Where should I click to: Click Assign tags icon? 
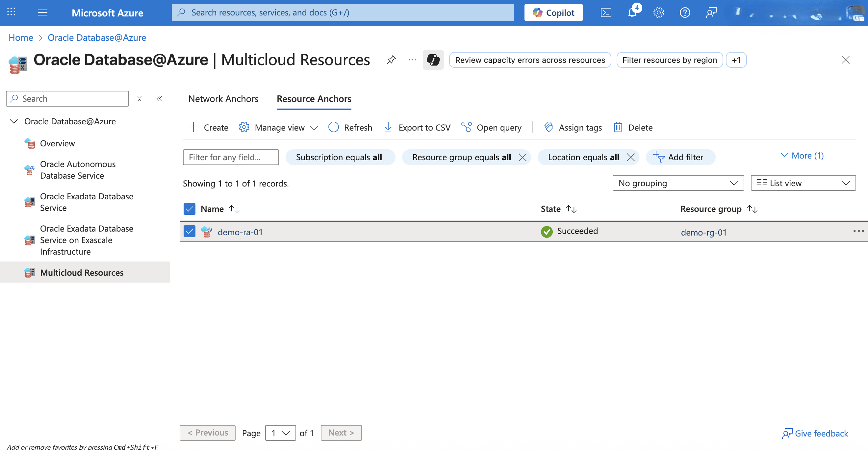(549, 127)
